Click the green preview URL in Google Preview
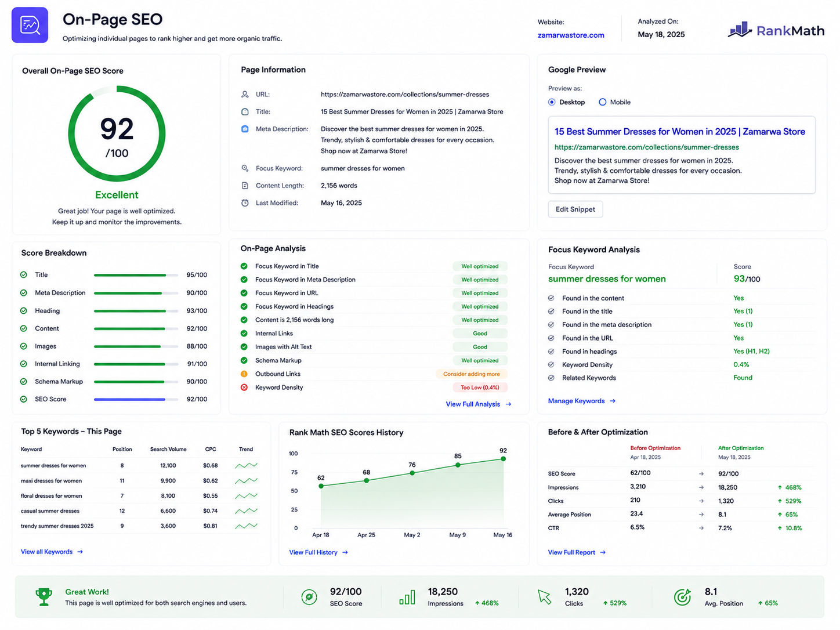 pyautogui.click(x=647, y=147)
